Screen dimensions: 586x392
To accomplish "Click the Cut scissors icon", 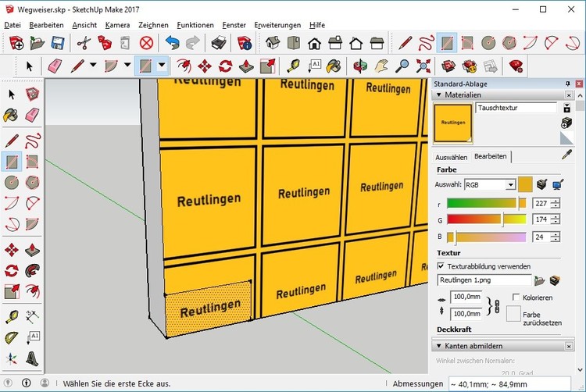I will [x=84, y=43].
